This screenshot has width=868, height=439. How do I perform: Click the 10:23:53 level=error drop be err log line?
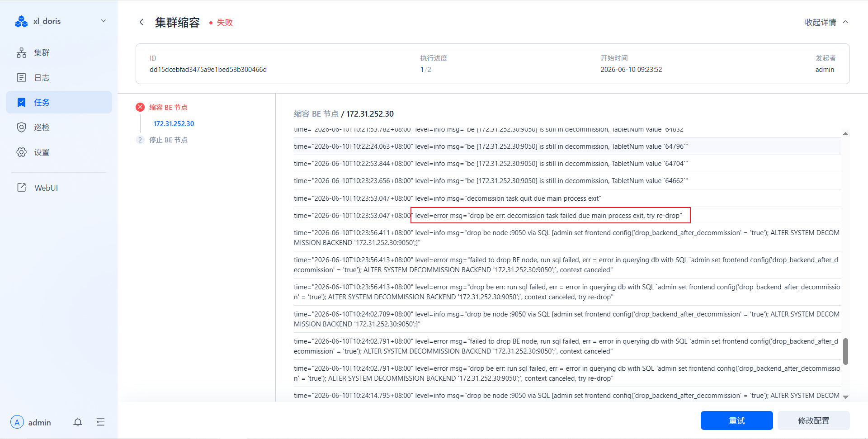click(567, 216)
